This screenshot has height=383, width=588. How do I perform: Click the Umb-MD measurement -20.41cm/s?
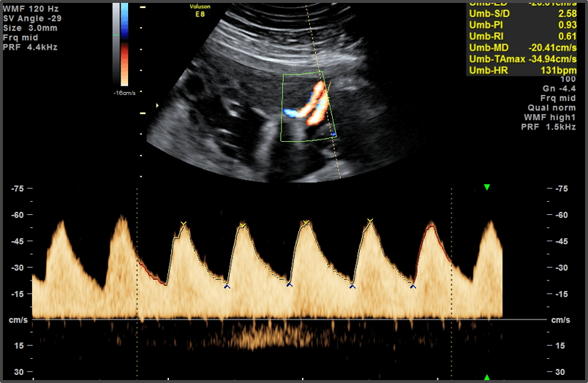click(552, 48)
